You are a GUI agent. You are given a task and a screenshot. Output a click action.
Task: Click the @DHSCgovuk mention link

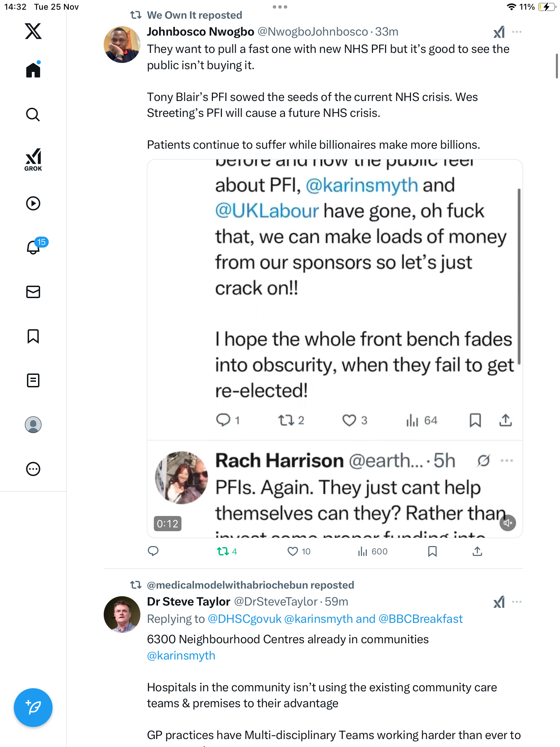[x=244, y=619]
